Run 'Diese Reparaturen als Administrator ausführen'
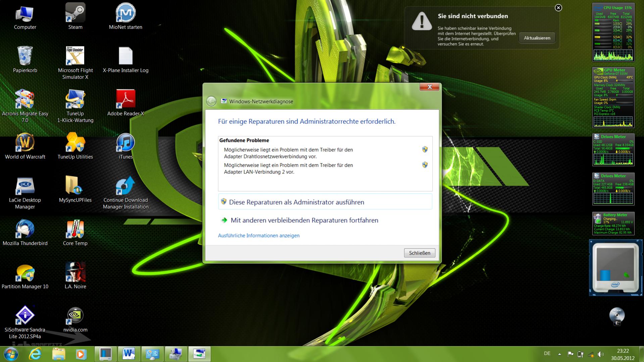Image resolution: width=644 pixels, height=362 pixels. 325,202
